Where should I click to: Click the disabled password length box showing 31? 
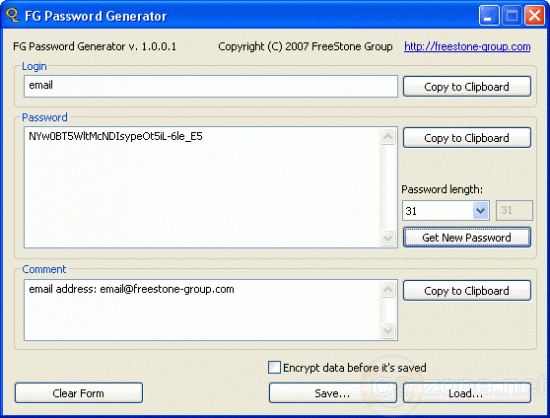[x=514, y=210]
